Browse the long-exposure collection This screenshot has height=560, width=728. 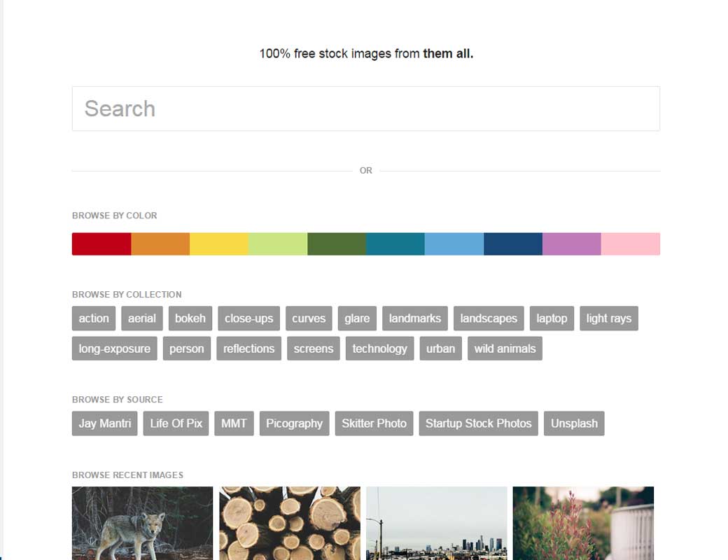pyautogui.click(x=115, y=349)
